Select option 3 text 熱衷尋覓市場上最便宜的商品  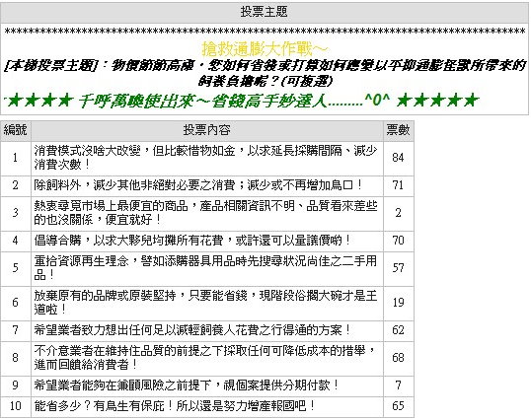205,213
